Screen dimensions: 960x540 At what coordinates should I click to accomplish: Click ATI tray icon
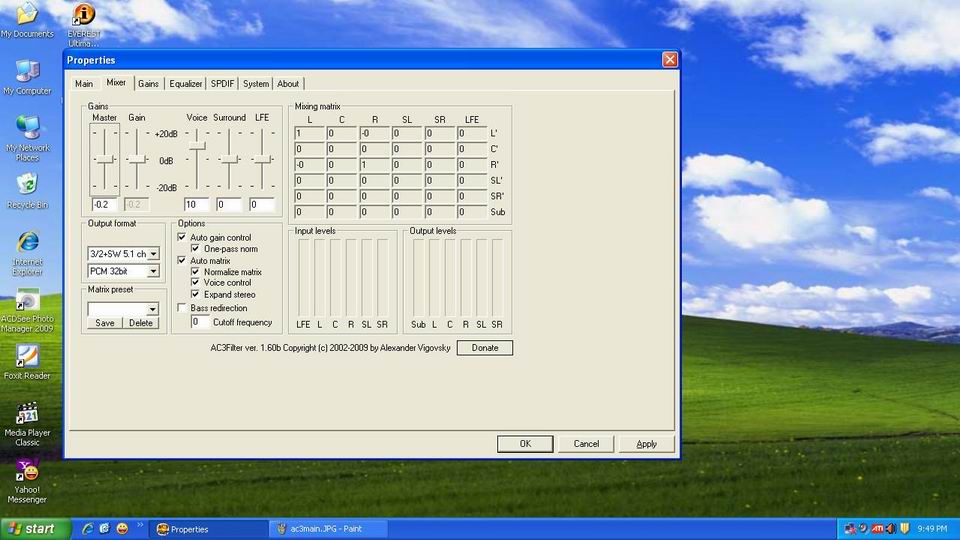click(x=877, y=528)
